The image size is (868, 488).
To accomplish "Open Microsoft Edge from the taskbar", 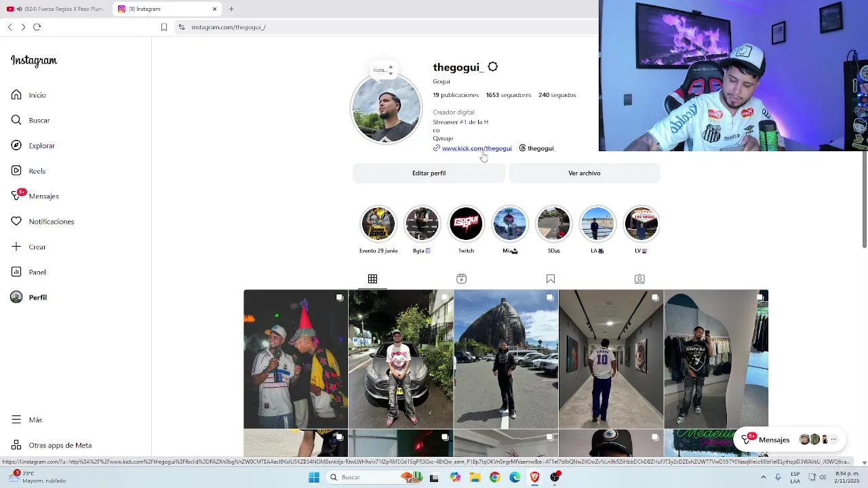I will click(x=515, y=477).
